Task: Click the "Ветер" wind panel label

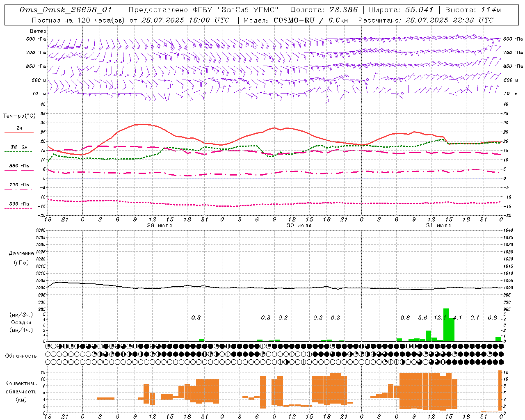Action: tap(38, 31)
